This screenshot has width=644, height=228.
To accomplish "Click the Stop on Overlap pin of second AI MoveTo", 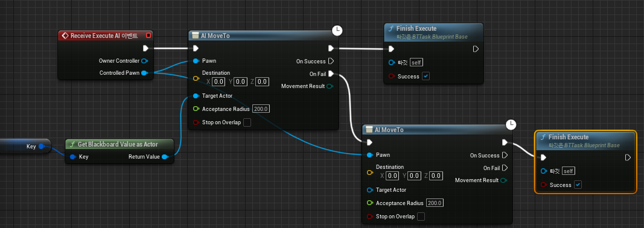I will click(x=369, y=217).
